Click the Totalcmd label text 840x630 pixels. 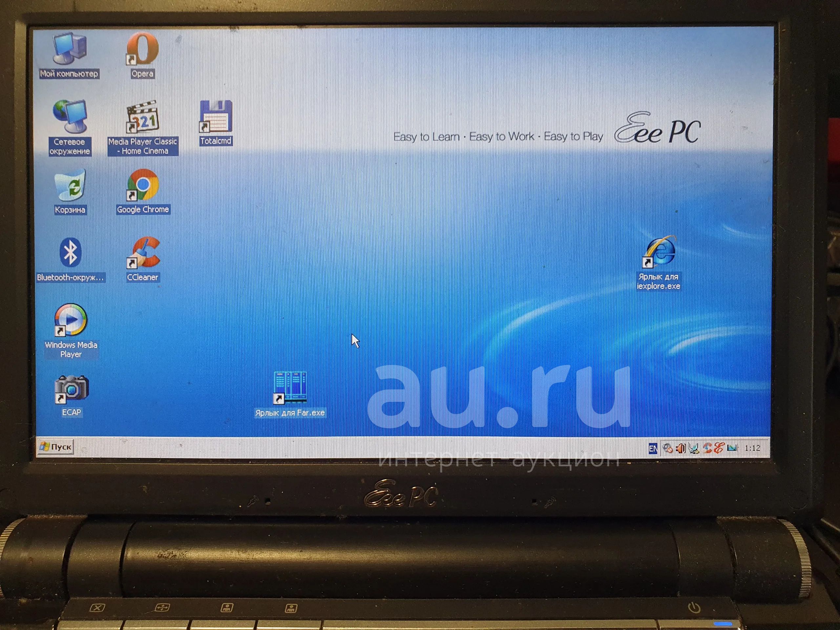[216, 141]
